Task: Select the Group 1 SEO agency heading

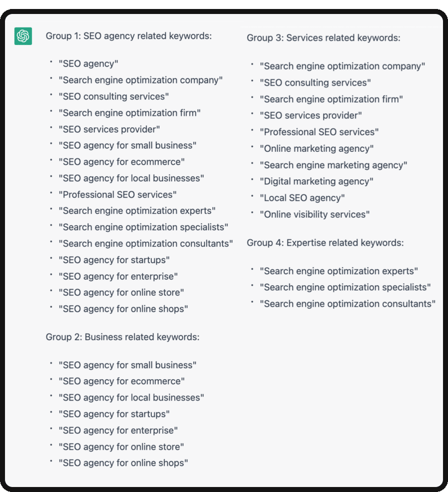Action: 129,36
